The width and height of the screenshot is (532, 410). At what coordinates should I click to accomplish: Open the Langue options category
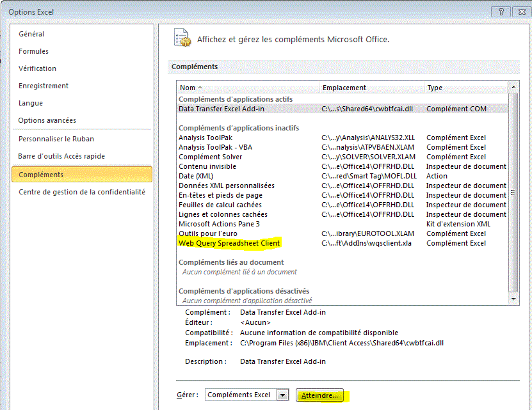pos(31,103)
